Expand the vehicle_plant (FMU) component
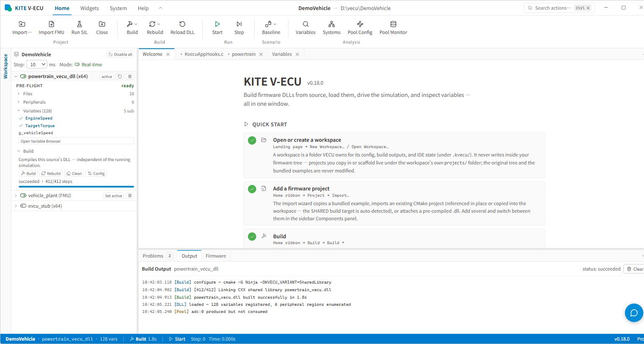Image resolution: width=644 pixels, height=344 pixels. click(x=16, y=195)
